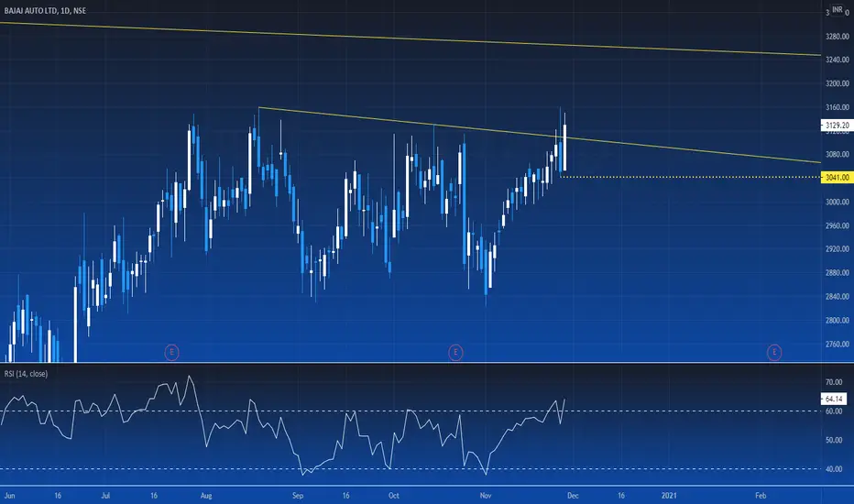Click the 2760.00 price axis label
854x504 pixels.
pos(838,344)
